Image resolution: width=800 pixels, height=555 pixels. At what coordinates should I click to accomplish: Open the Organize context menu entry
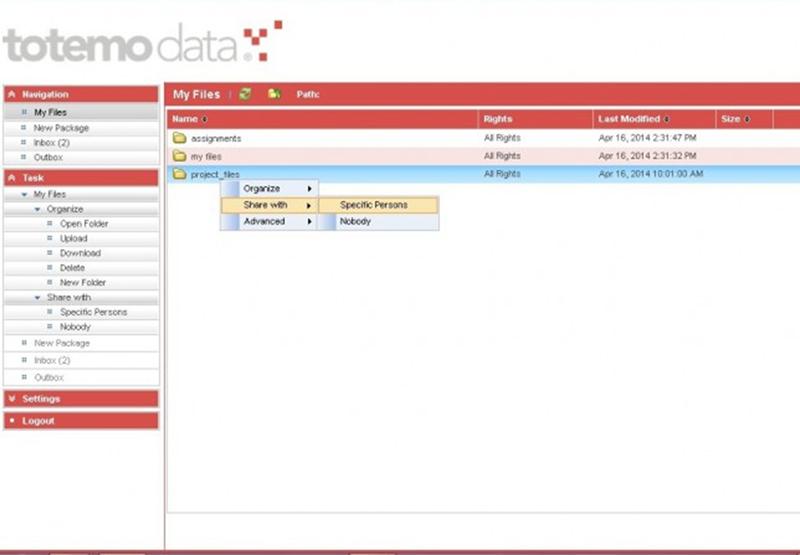point(262,188)
